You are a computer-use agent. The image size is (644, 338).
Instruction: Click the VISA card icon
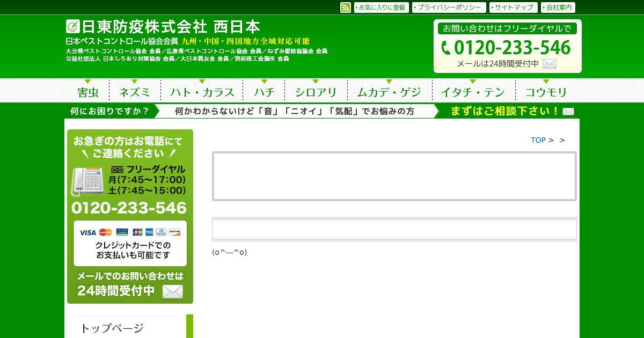pyautogui.click(x=87, y=232)
